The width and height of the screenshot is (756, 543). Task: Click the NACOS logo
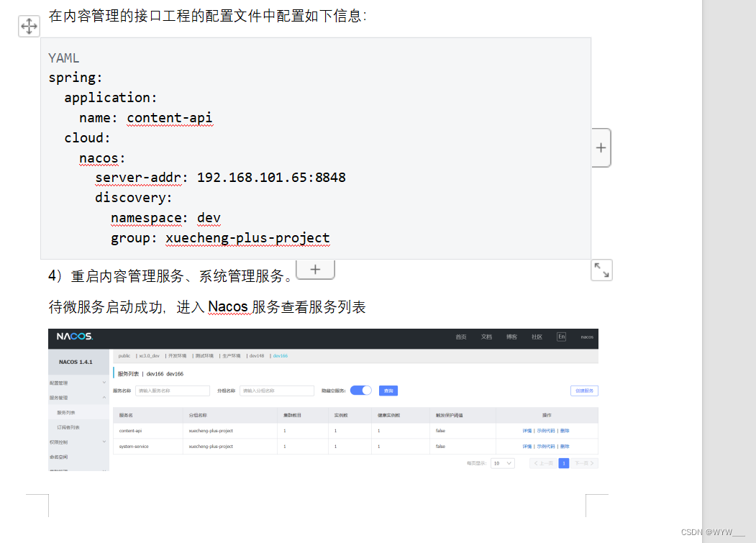pyautogui.click(x=75, y=336)
